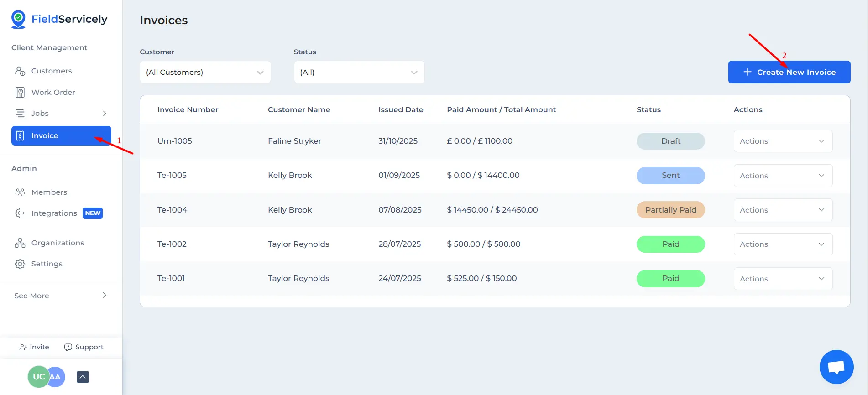Click Paid badge for invoice Te-1002
This screenshot has height=395, width=868.
[670, 244]
